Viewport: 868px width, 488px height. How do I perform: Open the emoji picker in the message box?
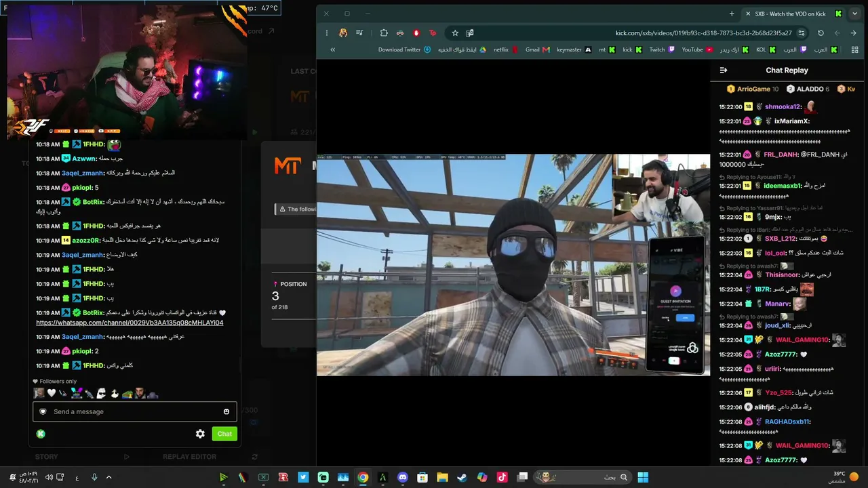tap(226, 411)
